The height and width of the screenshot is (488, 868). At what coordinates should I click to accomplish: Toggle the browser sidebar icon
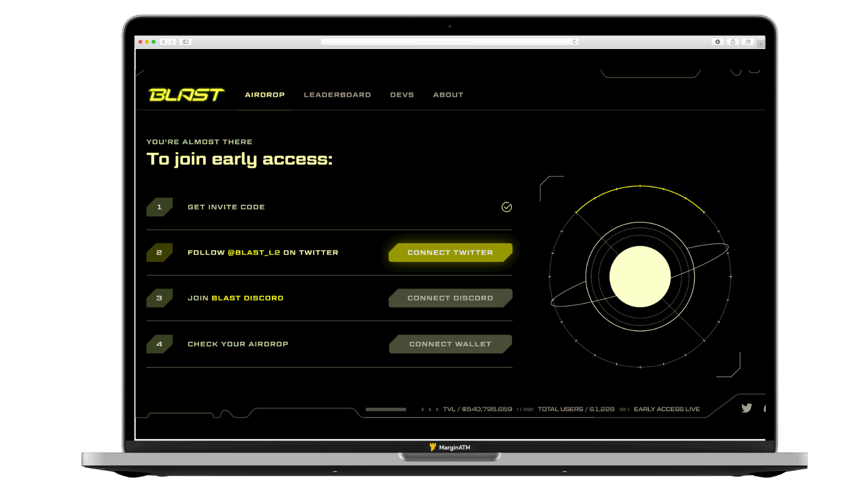(x=185, y=42)
